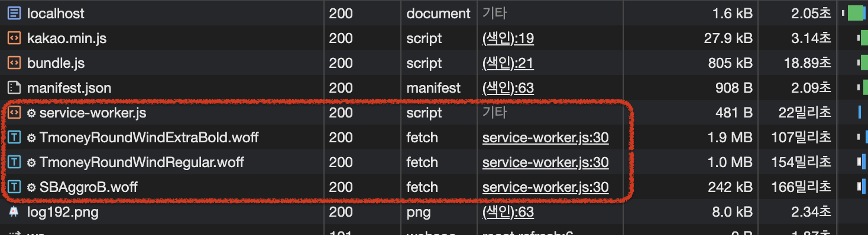868x235 pixels.
Task: Click the script icon beside bundle.js
Action: (x=14, y=63)
